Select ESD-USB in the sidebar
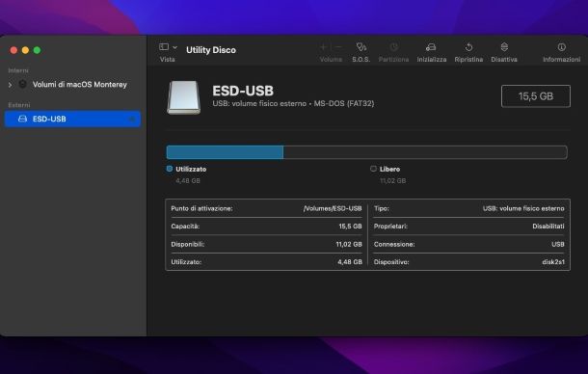The width and height of the screenshot is (588, 374). (72, 119)
